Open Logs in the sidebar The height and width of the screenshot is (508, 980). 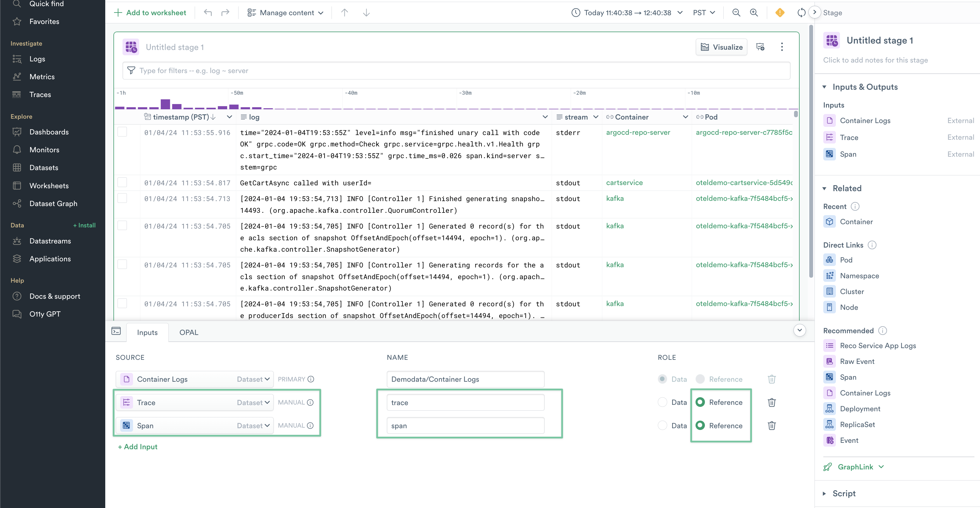(37, 59)
